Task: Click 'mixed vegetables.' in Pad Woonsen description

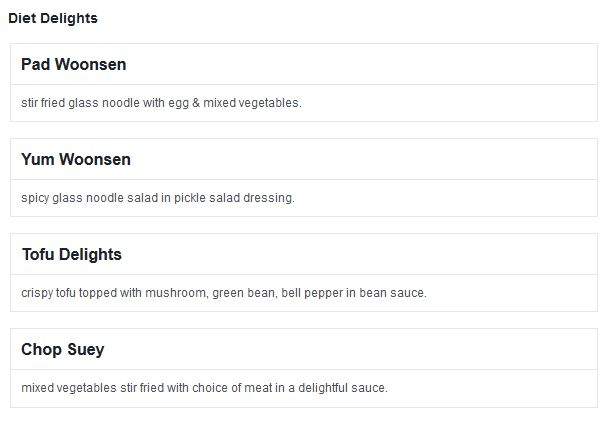Action: point(252,103)
